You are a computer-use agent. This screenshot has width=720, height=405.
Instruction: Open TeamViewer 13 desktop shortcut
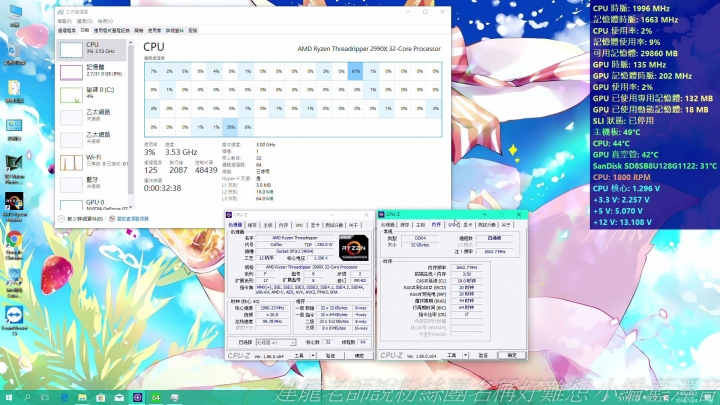tap(14, 320)
